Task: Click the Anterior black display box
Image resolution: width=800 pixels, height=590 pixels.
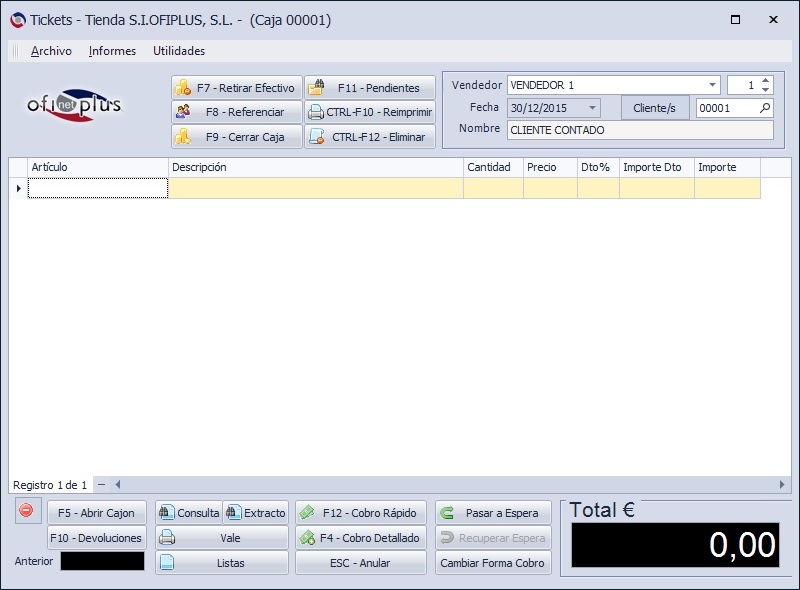Action: (x=103, y=561)
